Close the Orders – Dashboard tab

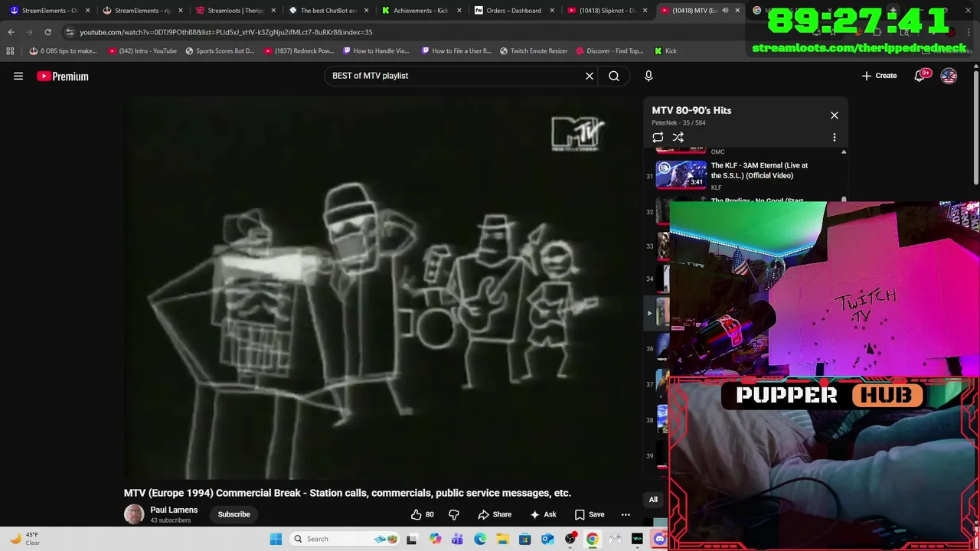point(551,11)
